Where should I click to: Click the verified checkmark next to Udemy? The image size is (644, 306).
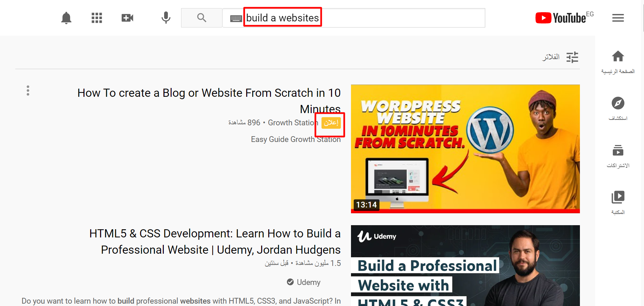point(290,282)
